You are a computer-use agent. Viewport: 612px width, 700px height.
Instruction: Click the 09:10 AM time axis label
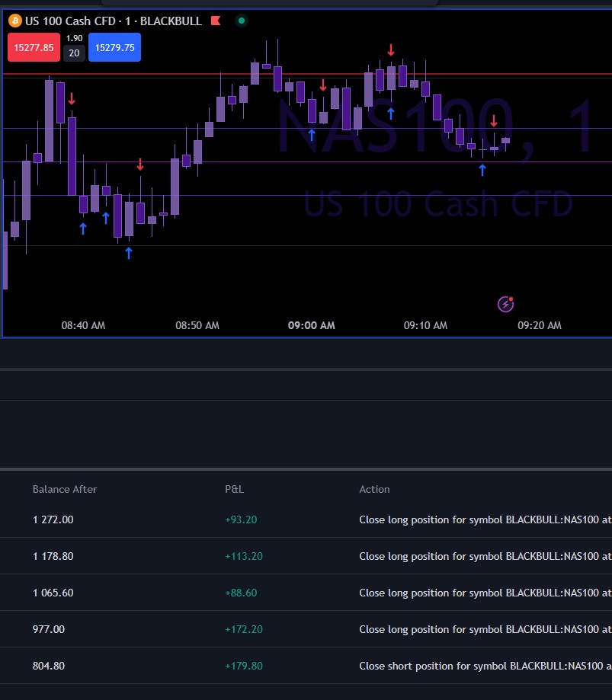click(x=425, y=325)
